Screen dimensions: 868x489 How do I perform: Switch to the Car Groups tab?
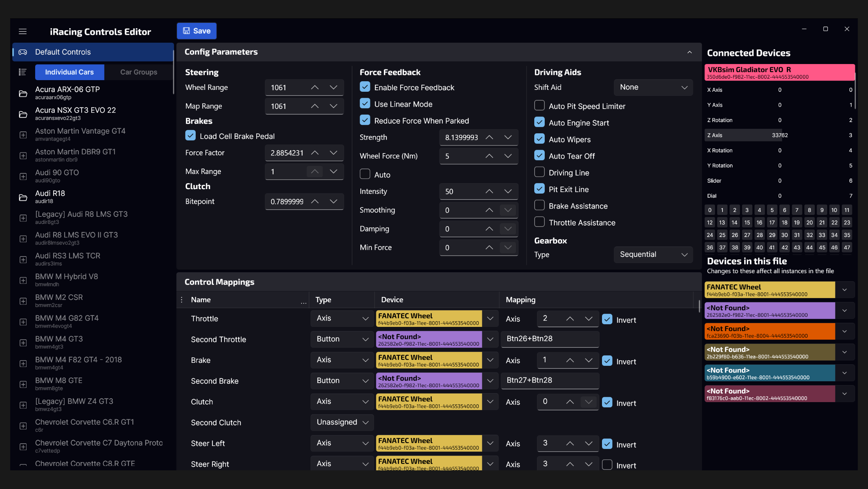coord(138,72)
